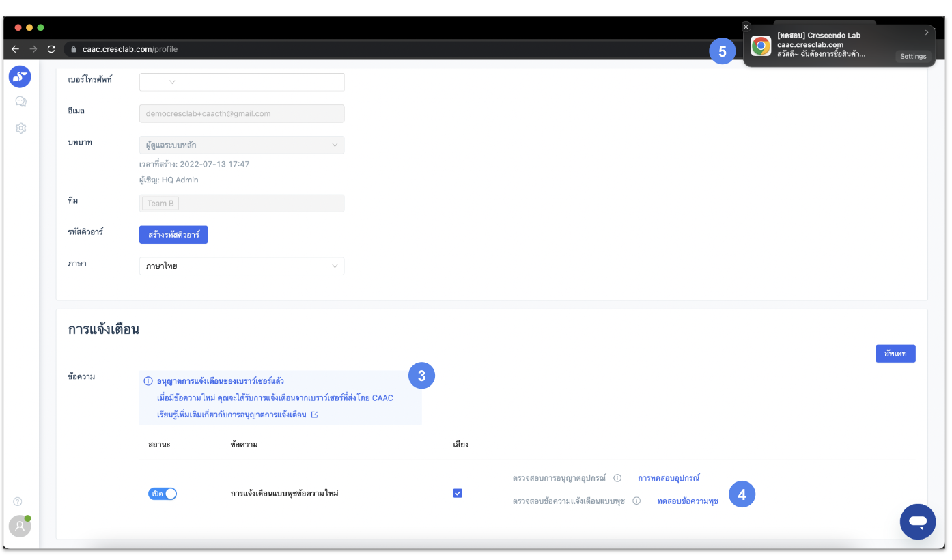Click info icon next to ตรวจสอบการอนุญาตอุปกรณ์
Screen dimensions: 952x560
click(617, 478)
